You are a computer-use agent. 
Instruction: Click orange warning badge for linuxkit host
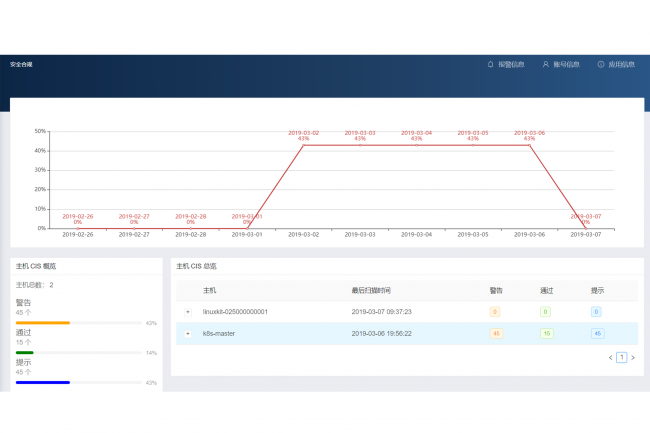click(496, 312)
